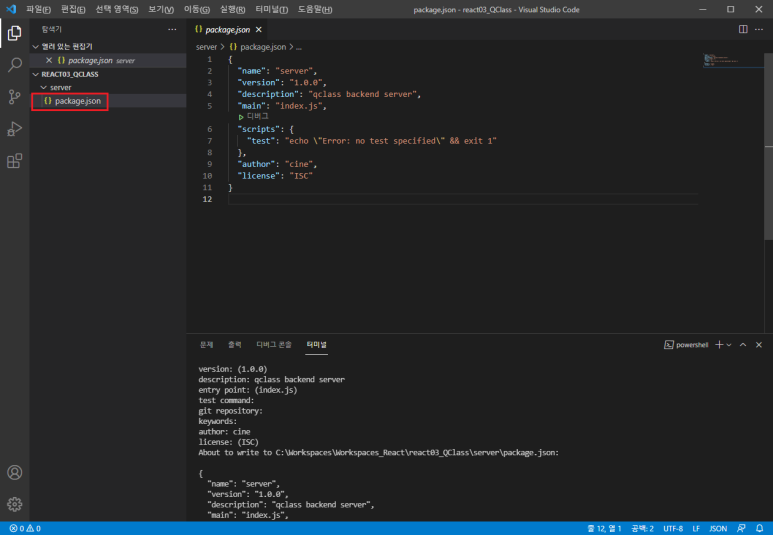Open the Manage gear icon
The width and height of the screenshot is (773, 535).
[14, 504]
